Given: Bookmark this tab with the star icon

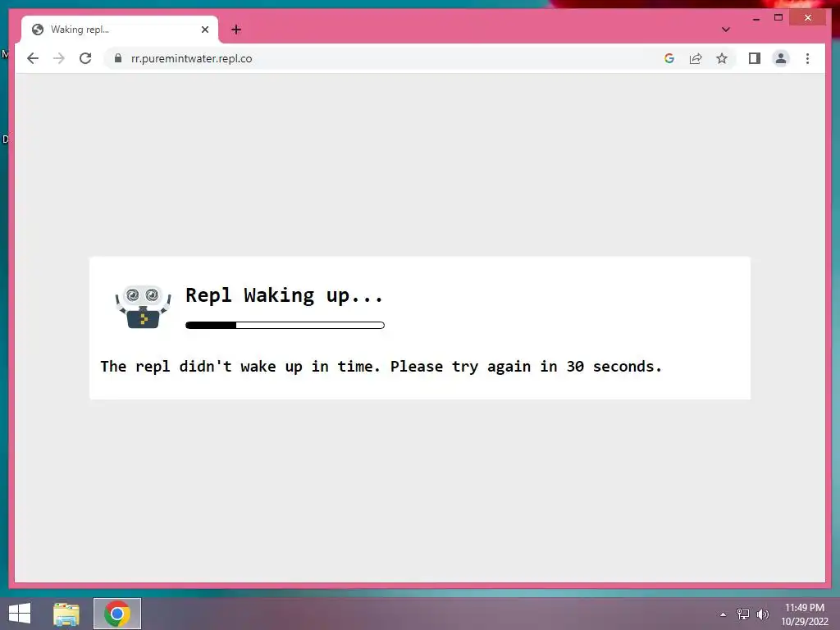Looking at the screenshot, I should click(722, 58).
